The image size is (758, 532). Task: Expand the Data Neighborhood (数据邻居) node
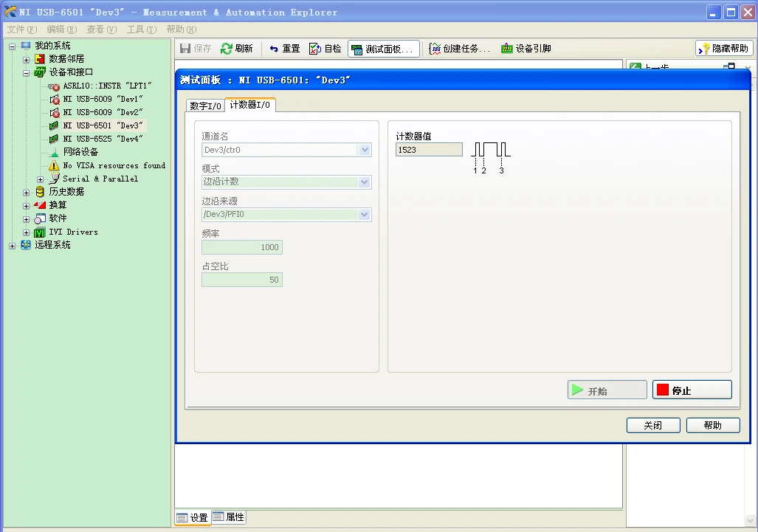tap(26, 61)
